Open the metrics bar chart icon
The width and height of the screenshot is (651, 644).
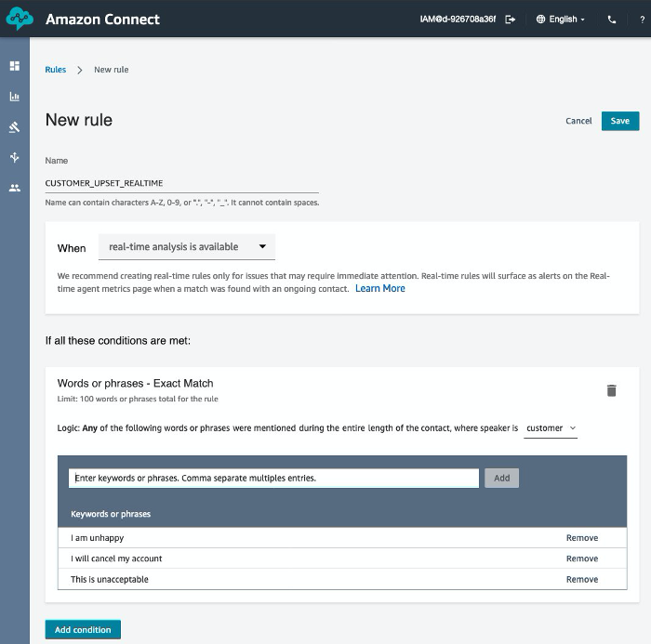[x=15, y=97]
